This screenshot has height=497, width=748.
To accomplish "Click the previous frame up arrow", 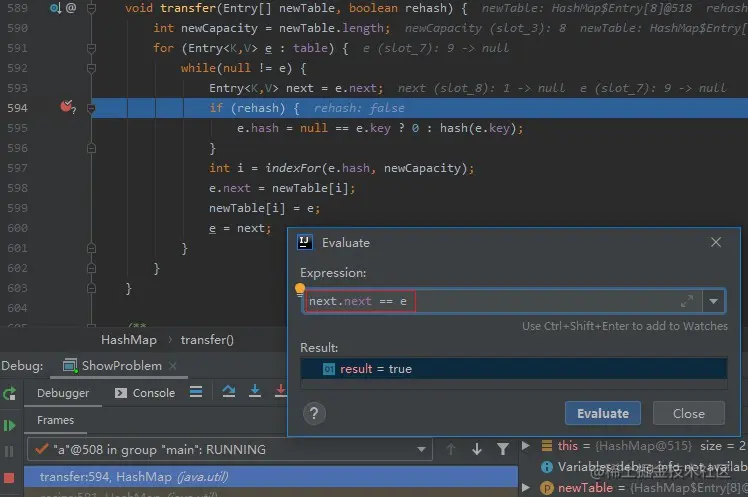I will (x=451, y=449).
